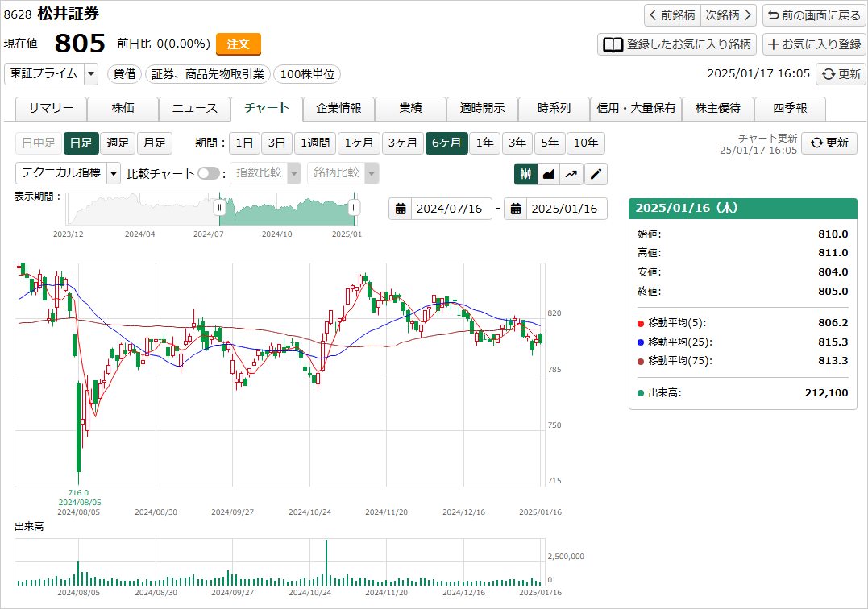This screenshot has height=609, width=868.
Task: Click the 100株単位 tag
Action: pos(307,74)
